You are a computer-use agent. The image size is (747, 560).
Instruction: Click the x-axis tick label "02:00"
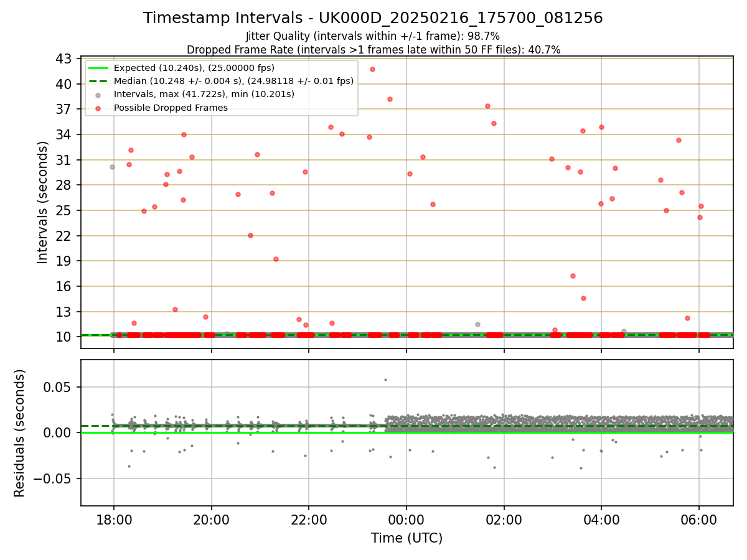[504, 520]
